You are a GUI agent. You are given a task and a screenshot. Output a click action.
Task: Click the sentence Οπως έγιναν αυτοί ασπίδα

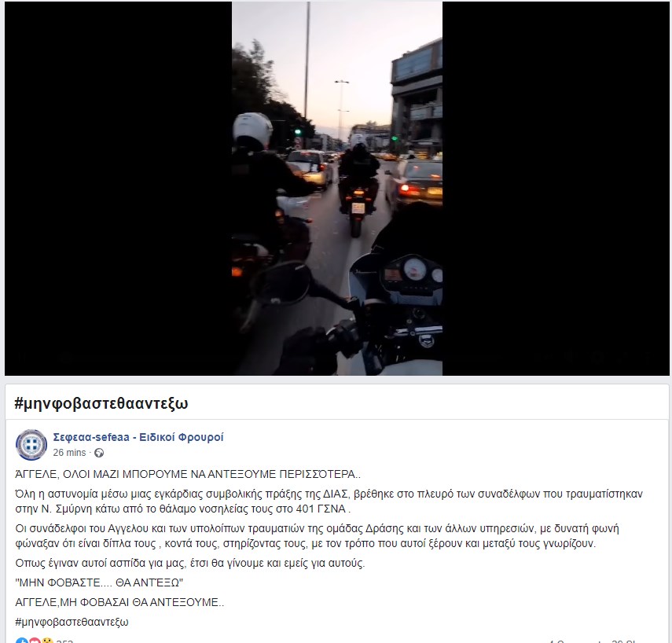click(x=190, y=564)
